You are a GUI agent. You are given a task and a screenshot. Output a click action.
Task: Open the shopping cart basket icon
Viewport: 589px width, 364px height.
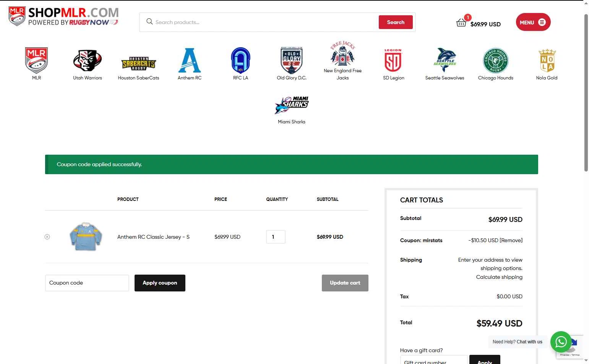point(461,23)
